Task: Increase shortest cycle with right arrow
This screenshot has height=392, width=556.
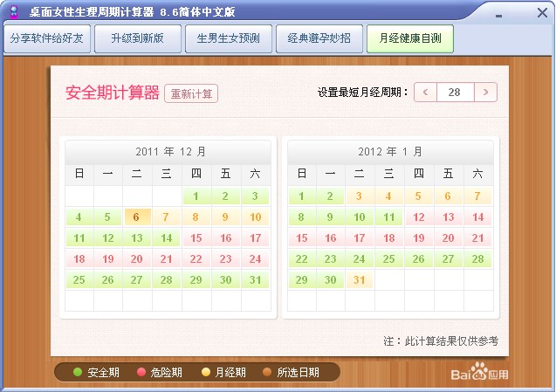Action: 485,92
